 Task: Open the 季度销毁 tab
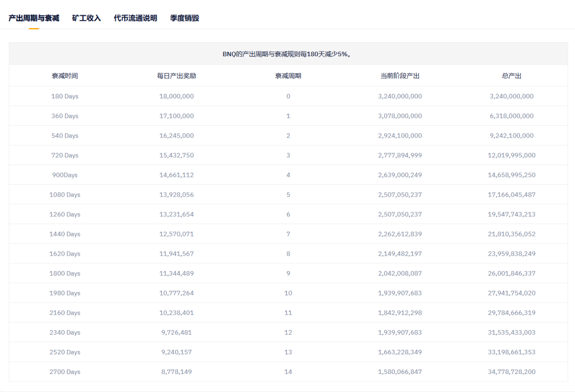tap(184, 18)
